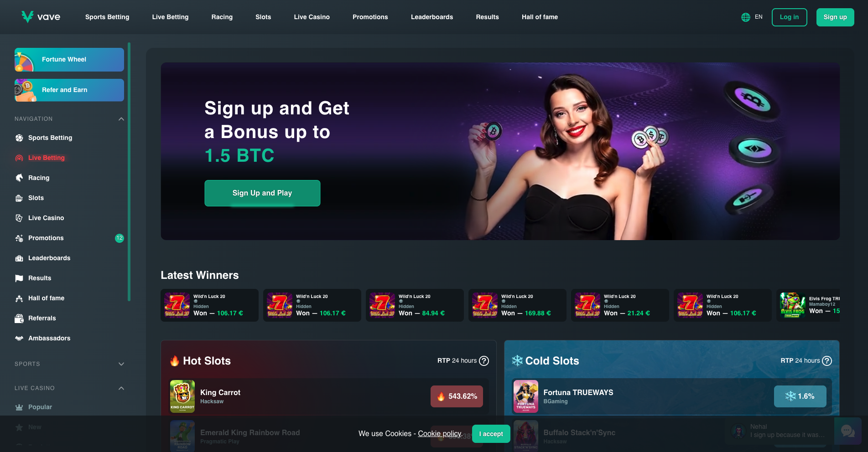Open the Fortune Wheel banner

69,60
